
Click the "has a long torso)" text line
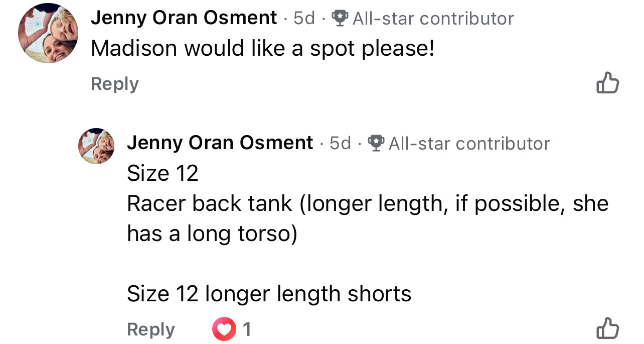(x=212, y=234)
